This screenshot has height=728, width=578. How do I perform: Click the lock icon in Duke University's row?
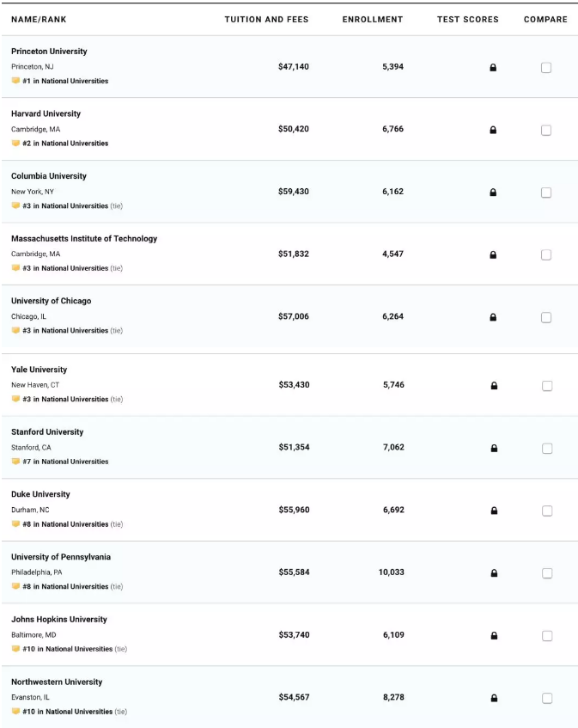coord(494,511)
